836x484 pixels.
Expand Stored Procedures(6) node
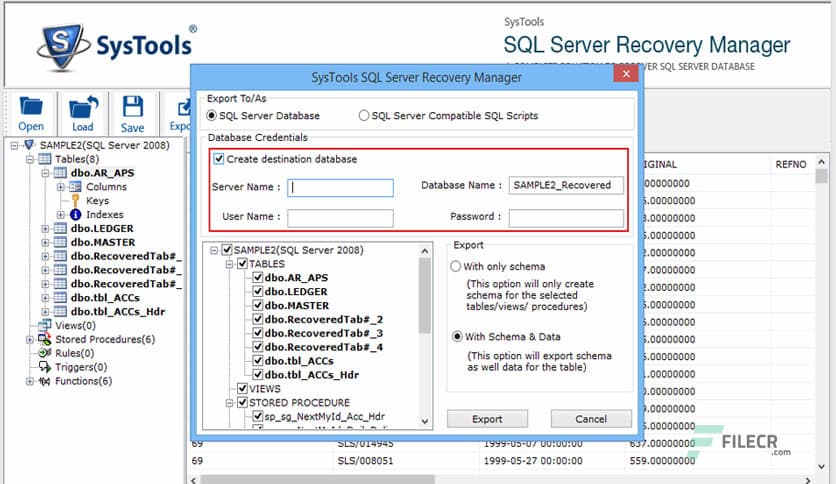30,339
